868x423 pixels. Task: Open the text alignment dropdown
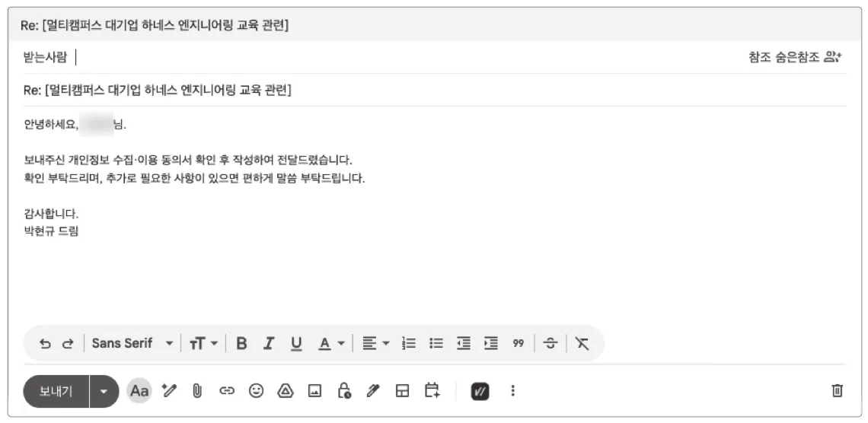click(x=376, y=343)
